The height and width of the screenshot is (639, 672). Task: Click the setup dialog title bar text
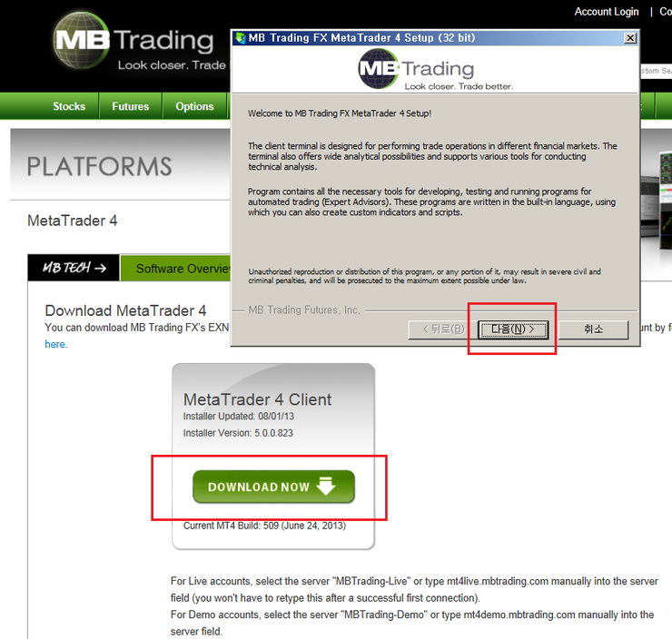tap(361, 38)
